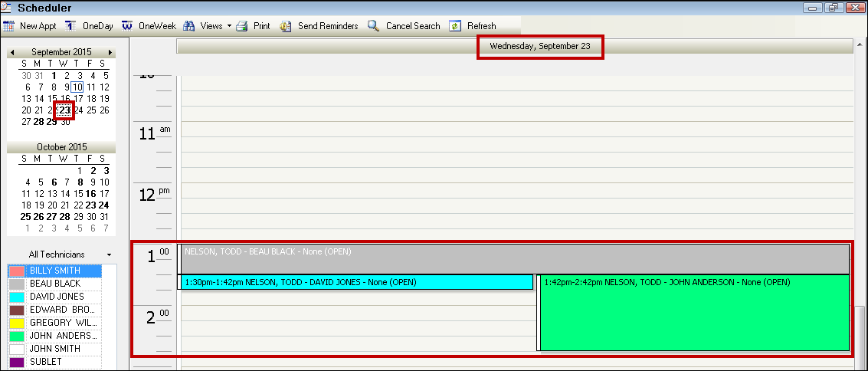Click JOHN ANDERSON's green color swatch

point(17,336)
